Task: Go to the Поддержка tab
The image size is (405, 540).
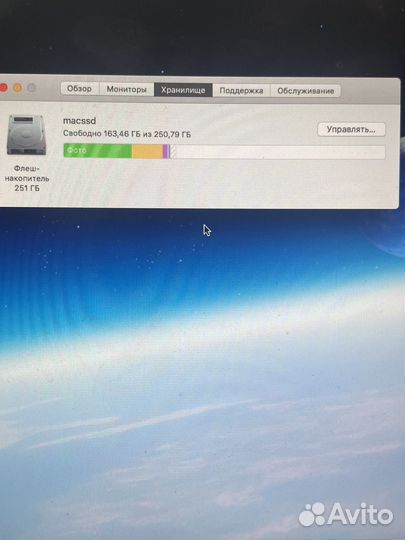Action: point(241,91)
